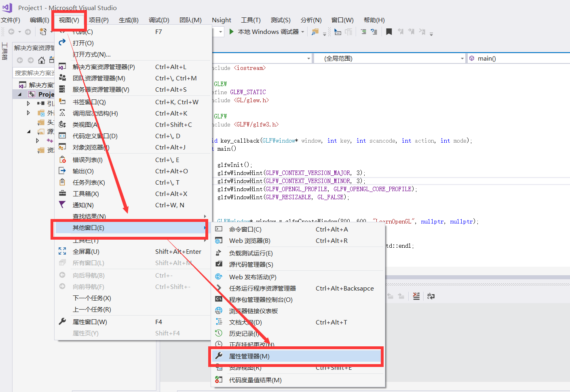Viewport: 570px width, 392px height.
Task: Click the 搜索解决方案 search box
Action: tap(34, 73)
